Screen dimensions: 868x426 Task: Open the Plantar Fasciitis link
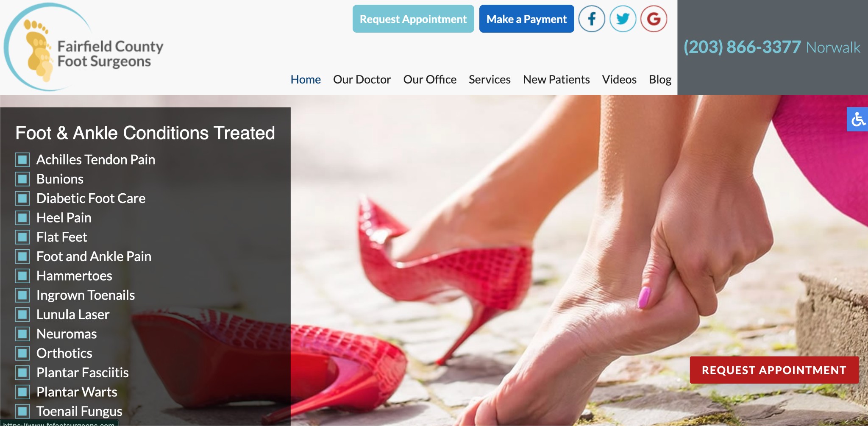(83, 373)
